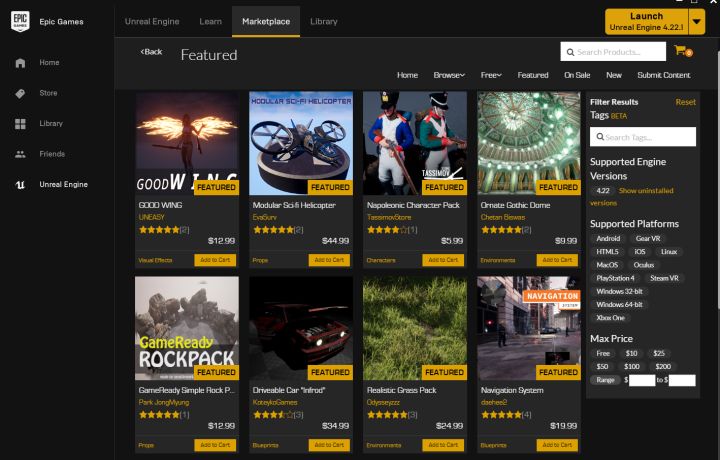
Task: Toggle the Android platform filter
Action: [x=608, y=239]
